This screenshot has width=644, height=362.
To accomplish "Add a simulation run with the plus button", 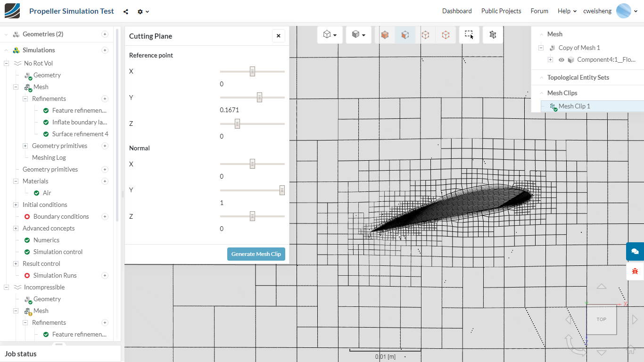I will point(105,276).
